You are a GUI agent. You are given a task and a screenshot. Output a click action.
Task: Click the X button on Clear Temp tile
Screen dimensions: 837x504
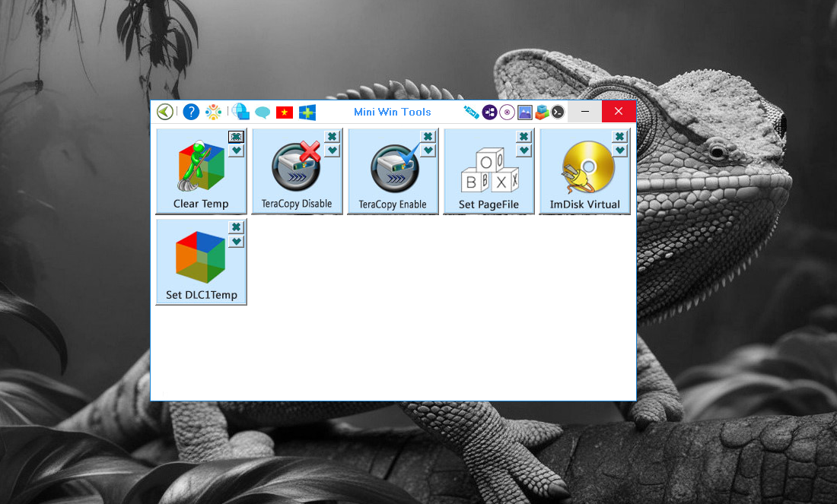236,137
